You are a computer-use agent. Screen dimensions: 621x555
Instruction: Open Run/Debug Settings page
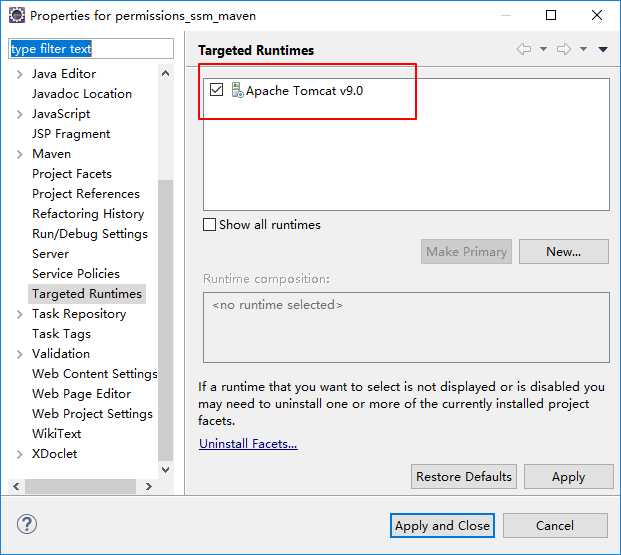(x=90, y=234)
